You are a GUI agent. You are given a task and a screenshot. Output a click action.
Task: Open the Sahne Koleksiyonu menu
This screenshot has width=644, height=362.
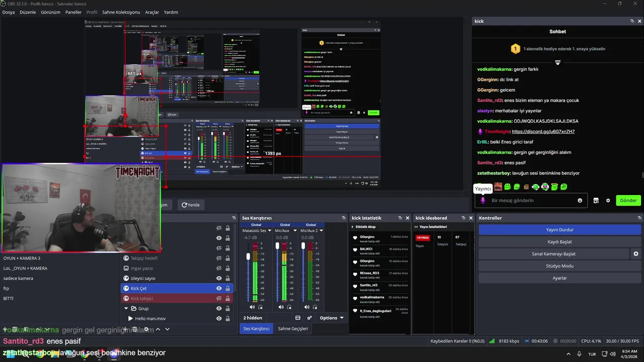click(x=121, y=12)
